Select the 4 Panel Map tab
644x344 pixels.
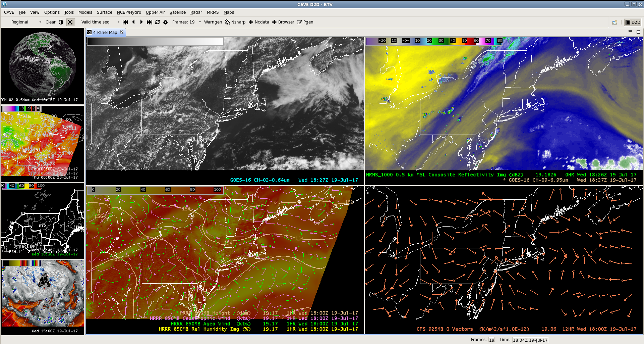[x=106, y=32]
